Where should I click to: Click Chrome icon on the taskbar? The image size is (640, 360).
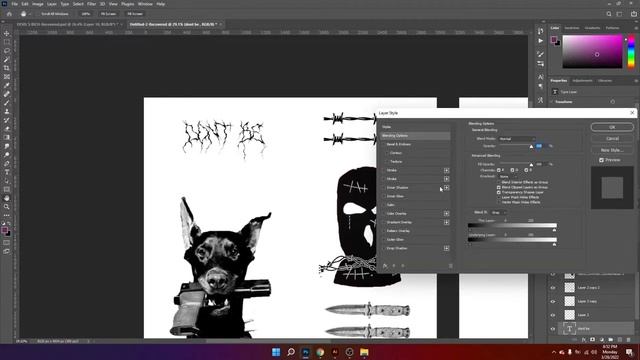pos(320,352)
